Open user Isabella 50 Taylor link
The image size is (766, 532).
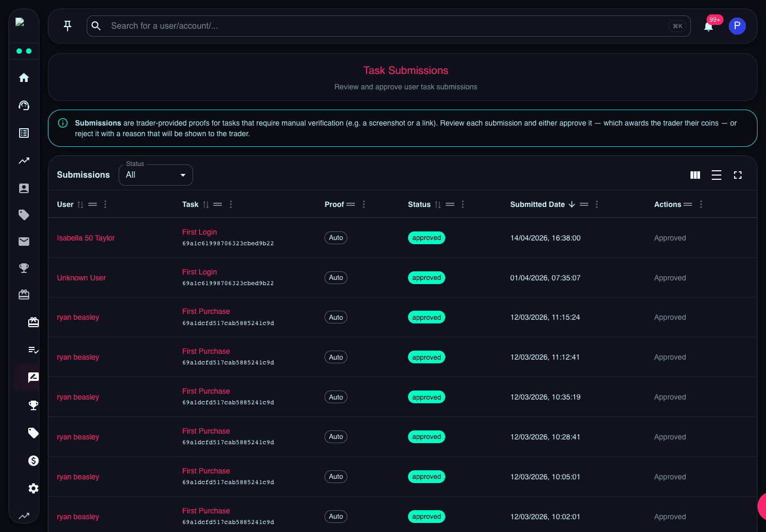(x=86, y=238)
